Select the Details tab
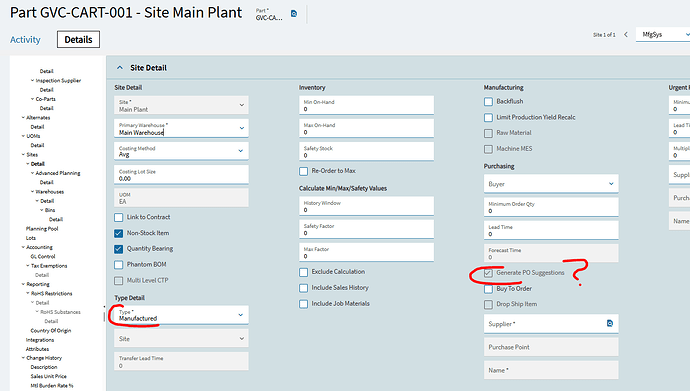This screenshot has height=391, width=690. pos(78,40)
